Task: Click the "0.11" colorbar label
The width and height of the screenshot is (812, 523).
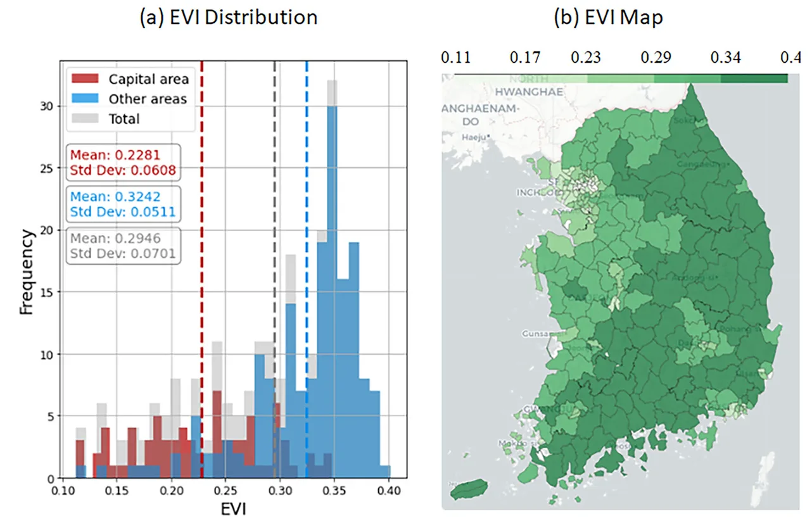Action: (x=455, y=58)
